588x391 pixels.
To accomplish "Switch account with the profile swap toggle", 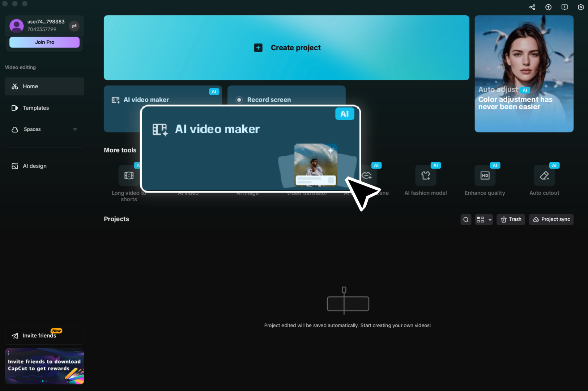I will 74,26.
